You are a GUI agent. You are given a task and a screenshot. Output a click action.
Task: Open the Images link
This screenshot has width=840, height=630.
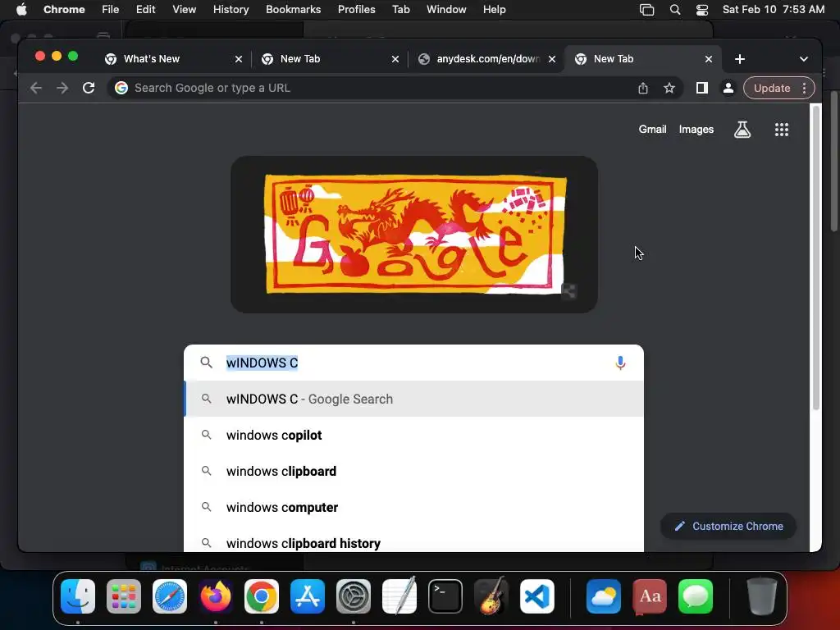696,129
